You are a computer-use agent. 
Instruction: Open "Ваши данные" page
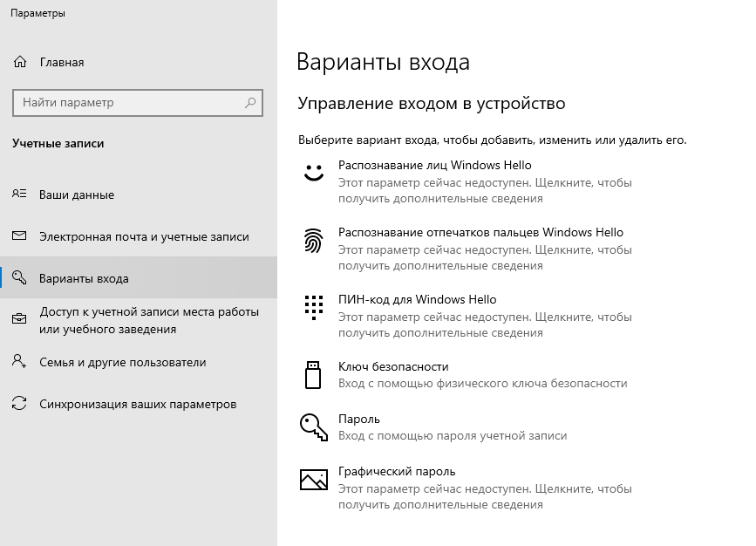[139, 195]
